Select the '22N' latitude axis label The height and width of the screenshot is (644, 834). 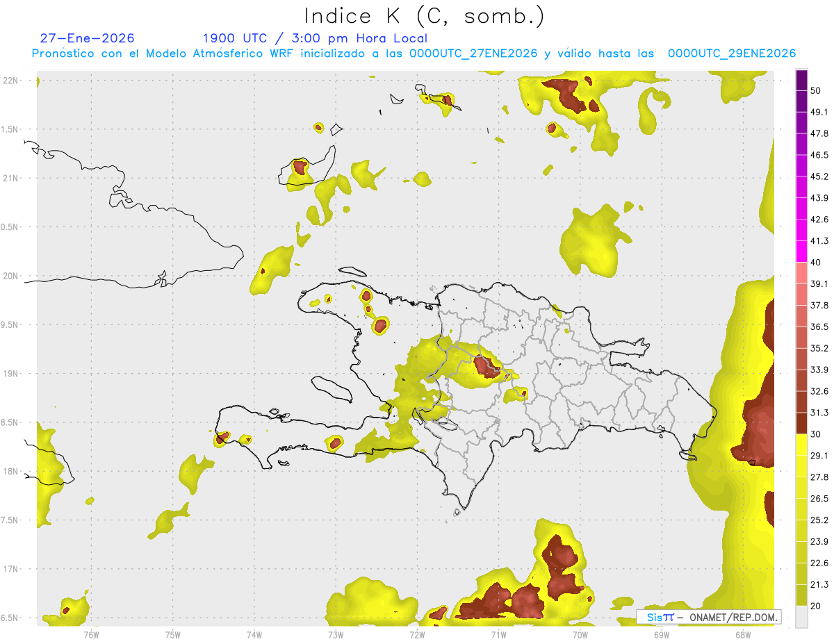tap(10, 80)
